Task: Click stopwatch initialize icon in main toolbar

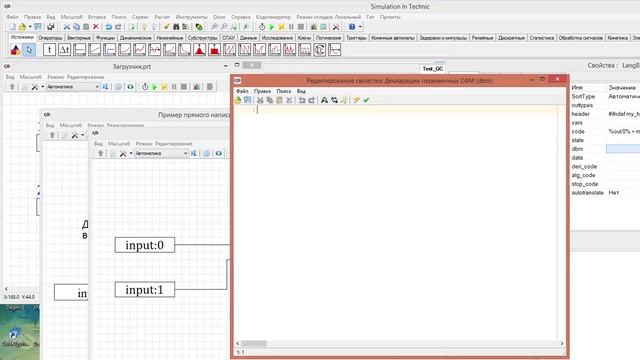Action: [262, 27]
